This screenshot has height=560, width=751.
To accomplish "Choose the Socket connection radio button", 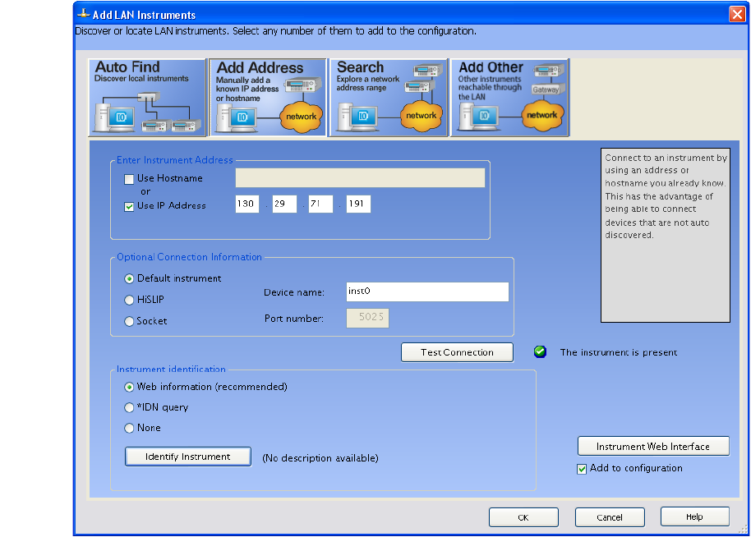I will 129,321.
